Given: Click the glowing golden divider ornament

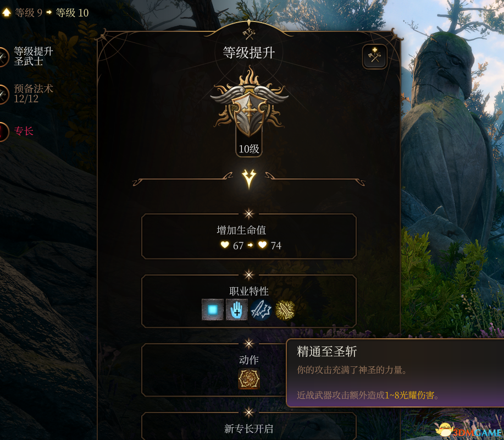Looking at the screenshot, I should point(249,178).
